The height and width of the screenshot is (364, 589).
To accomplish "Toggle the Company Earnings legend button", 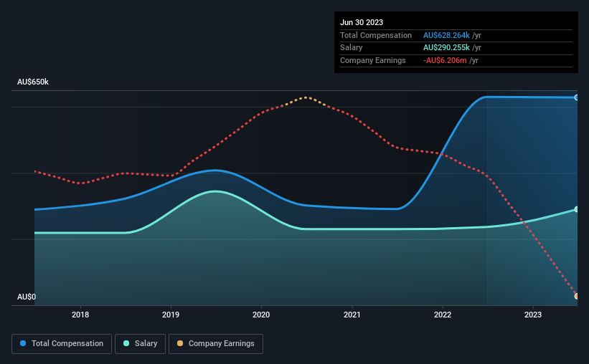I will click(x=216, y=344).
